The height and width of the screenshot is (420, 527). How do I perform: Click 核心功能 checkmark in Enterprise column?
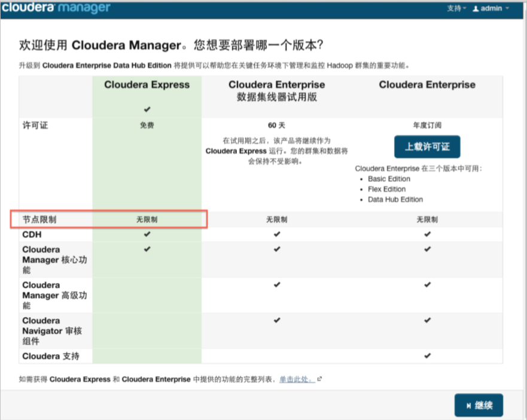point(427,249)
